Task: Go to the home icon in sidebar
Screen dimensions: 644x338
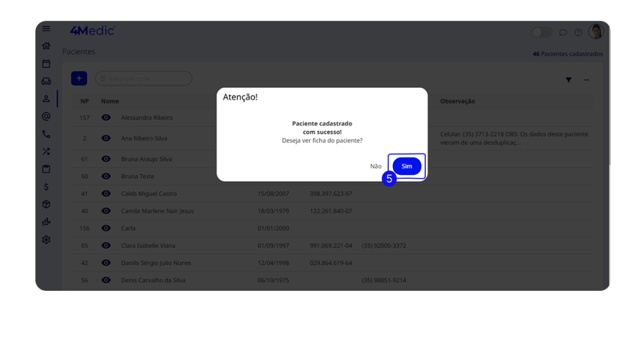Action: [x=46, y=46]
